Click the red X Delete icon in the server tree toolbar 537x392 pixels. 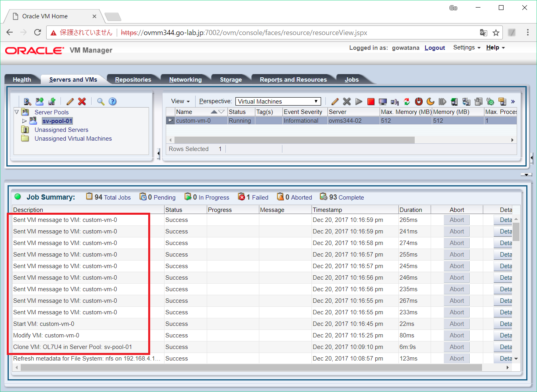[82, 102]
